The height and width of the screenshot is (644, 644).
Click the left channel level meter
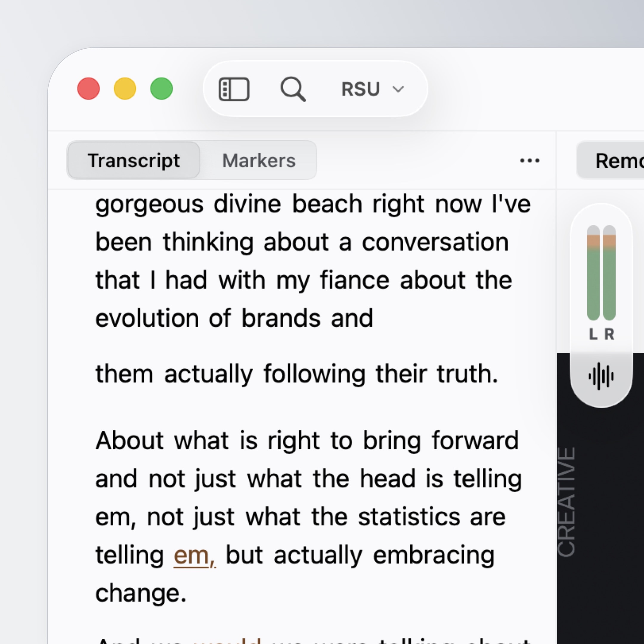(x=593, y=273)
